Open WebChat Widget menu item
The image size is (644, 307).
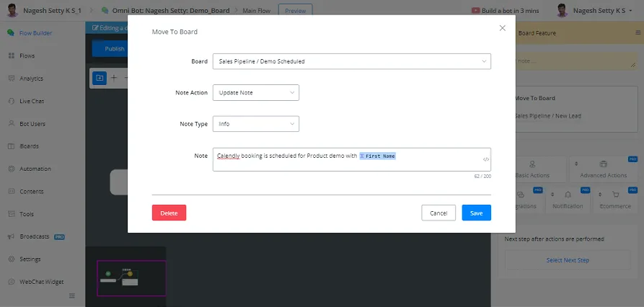pyautogui.click(x=36, y=282)
